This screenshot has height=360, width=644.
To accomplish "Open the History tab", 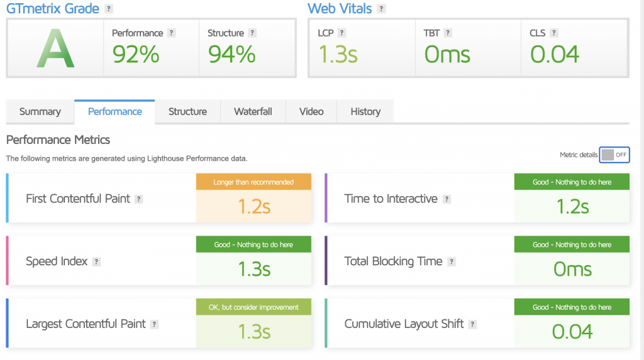I will click(365, 112).
